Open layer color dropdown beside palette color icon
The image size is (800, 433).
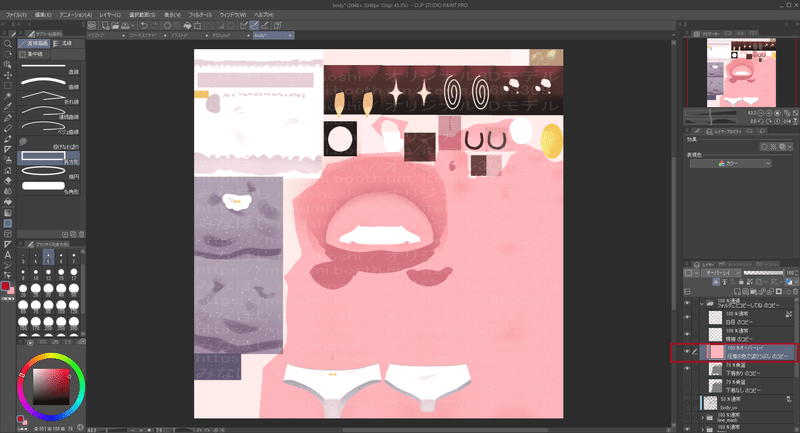(x=797, y=282)
